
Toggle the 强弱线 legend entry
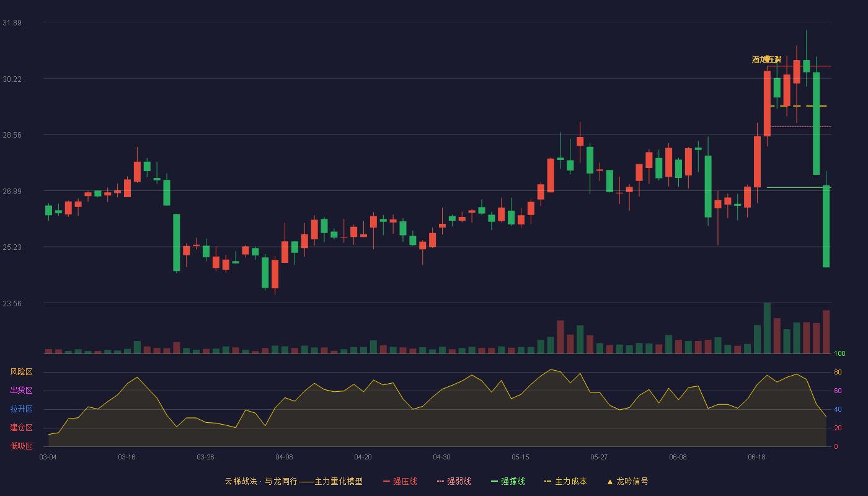454,481
